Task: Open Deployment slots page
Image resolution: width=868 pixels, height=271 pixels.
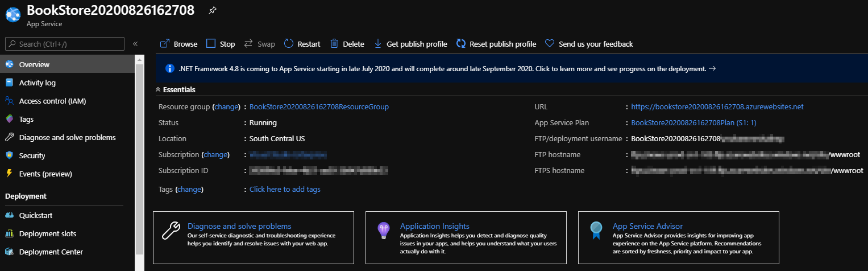Action: pyautogui.click(x=48, y=233)
